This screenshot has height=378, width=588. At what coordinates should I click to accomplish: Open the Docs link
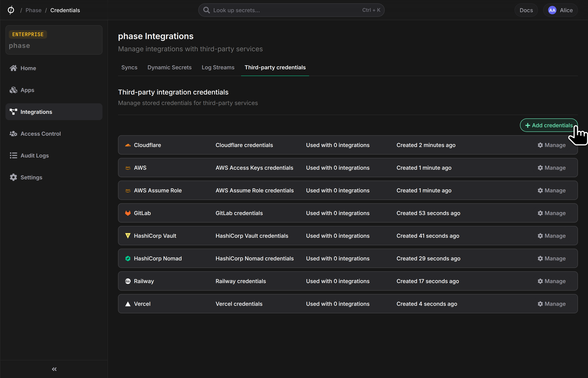pos(526,10)
